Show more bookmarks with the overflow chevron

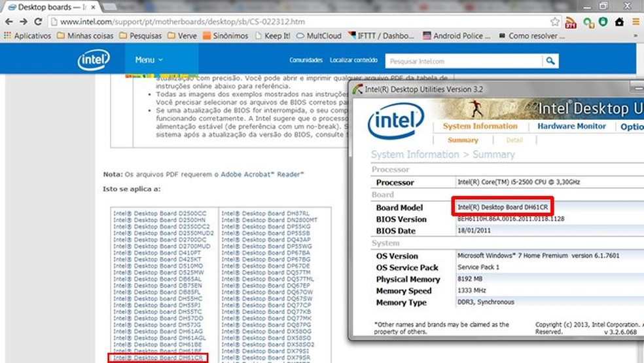point(635,36)
